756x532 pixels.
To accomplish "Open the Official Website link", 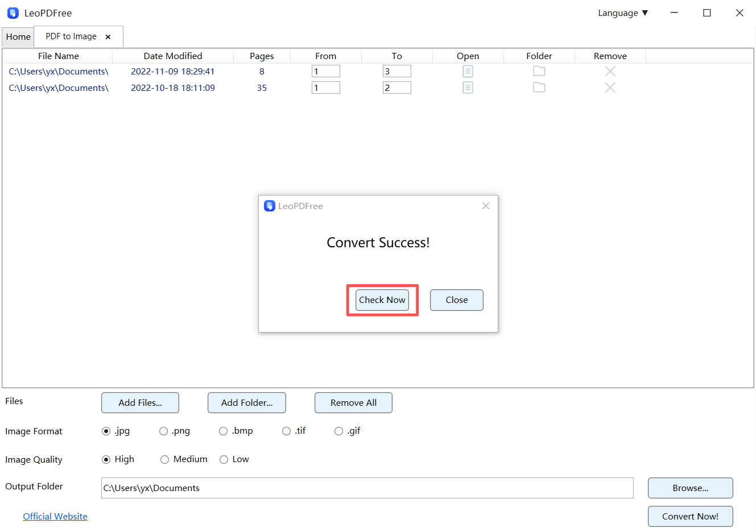I will pos(55,517).
